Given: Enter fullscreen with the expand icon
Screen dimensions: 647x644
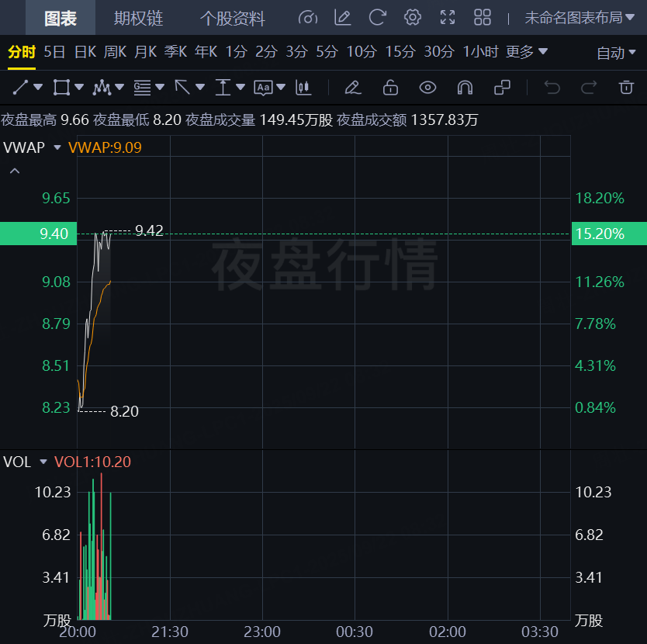Looking at the screenshot, I should pyautogui.click(x=448, y=18).
